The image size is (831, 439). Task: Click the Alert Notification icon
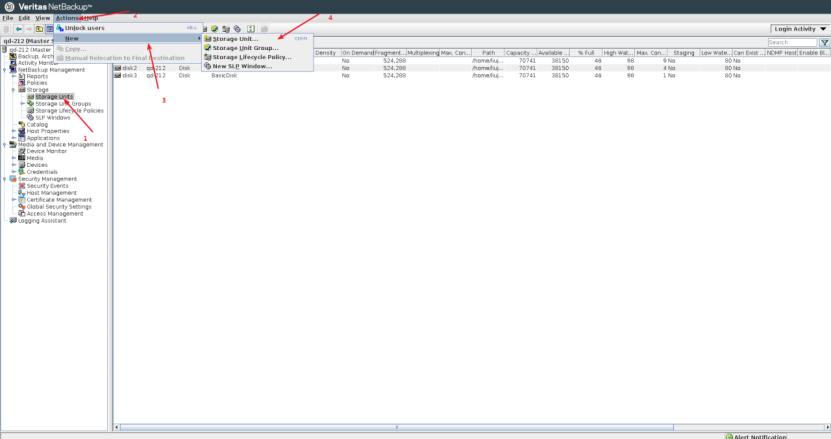coord(729,436)
